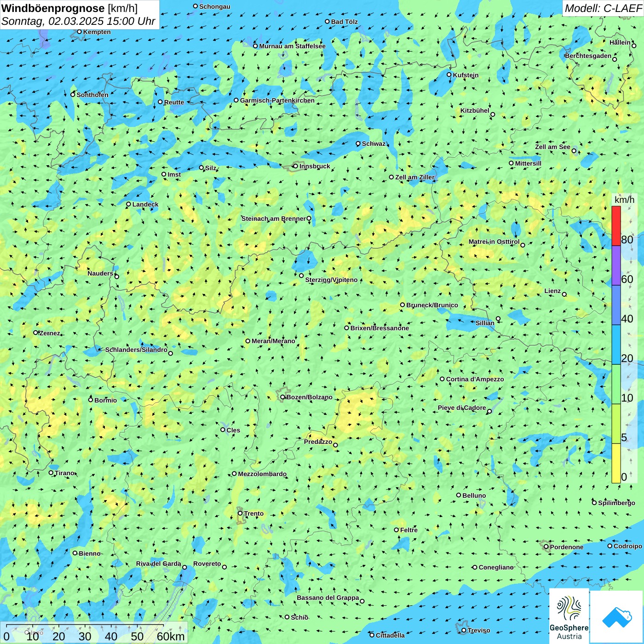Click the Conegliano town label

point(496,567)
